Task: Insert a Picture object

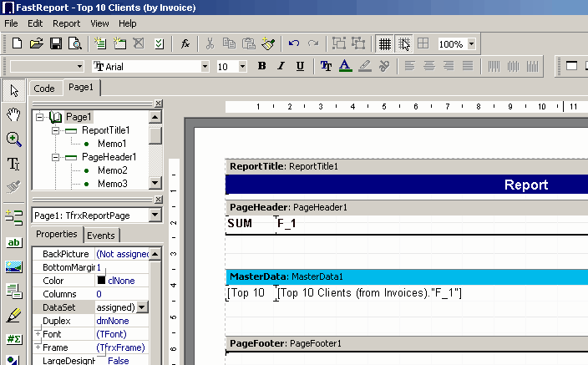Action: [x=13, y=267]
